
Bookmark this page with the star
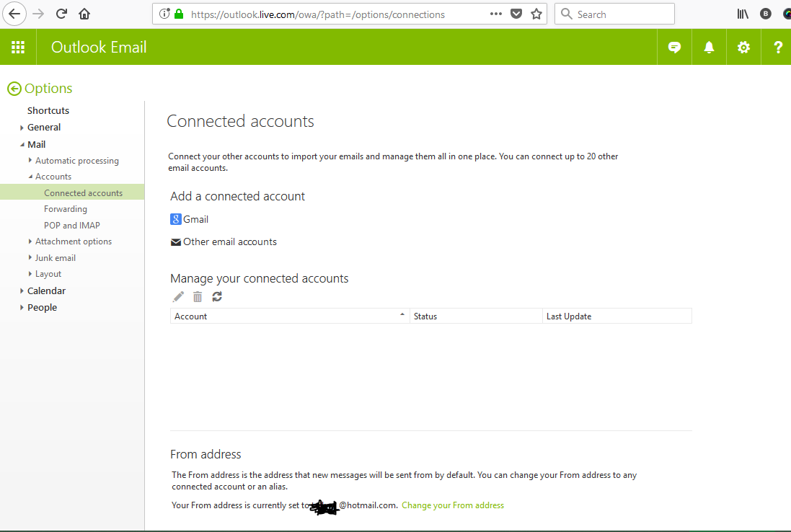coord(536,14)
